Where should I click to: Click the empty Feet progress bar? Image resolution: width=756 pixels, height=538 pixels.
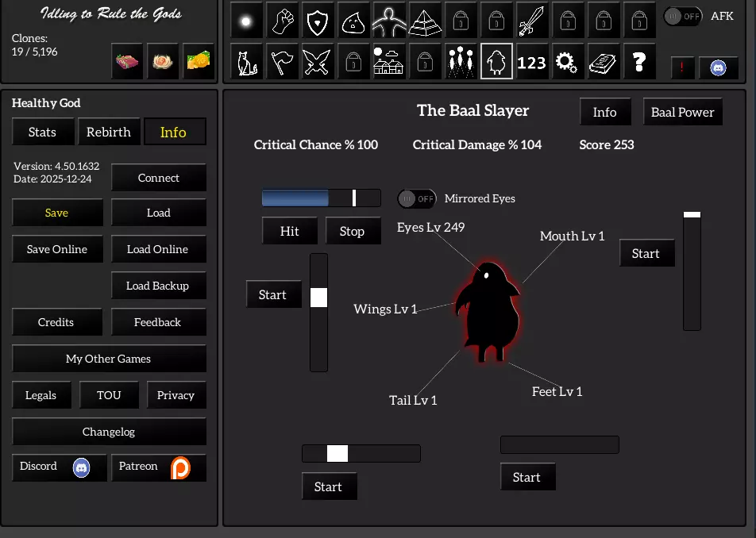click(560, 444)
